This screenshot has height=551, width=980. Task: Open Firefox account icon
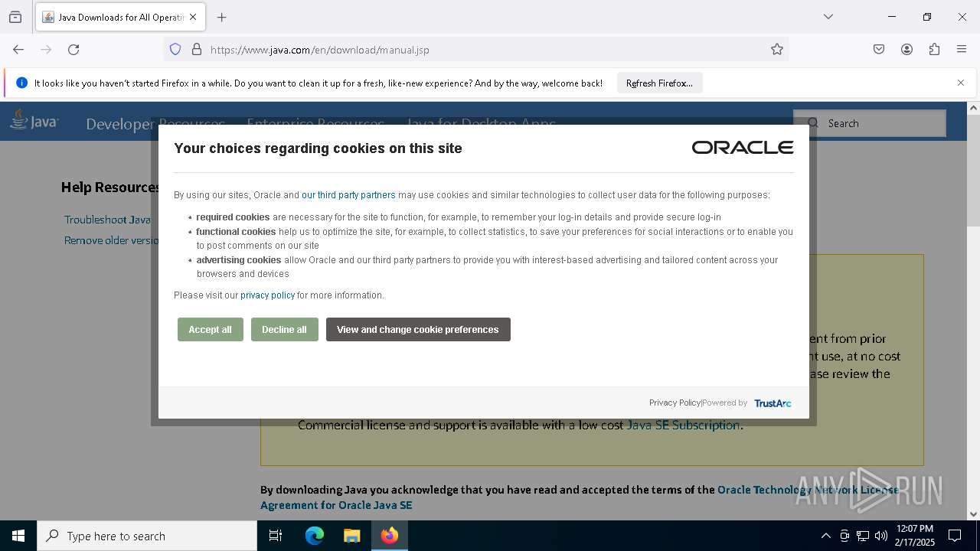tap(906, 50)
